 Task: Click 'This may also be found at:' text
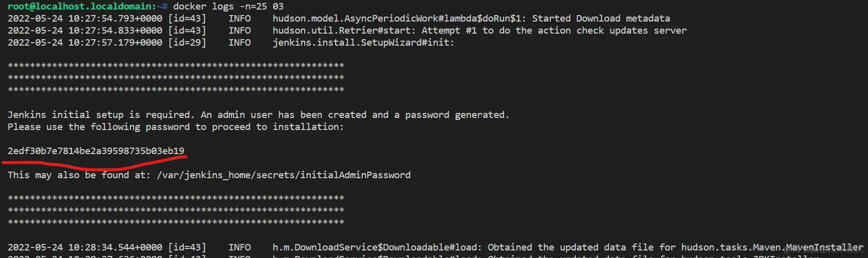point(79,175)
